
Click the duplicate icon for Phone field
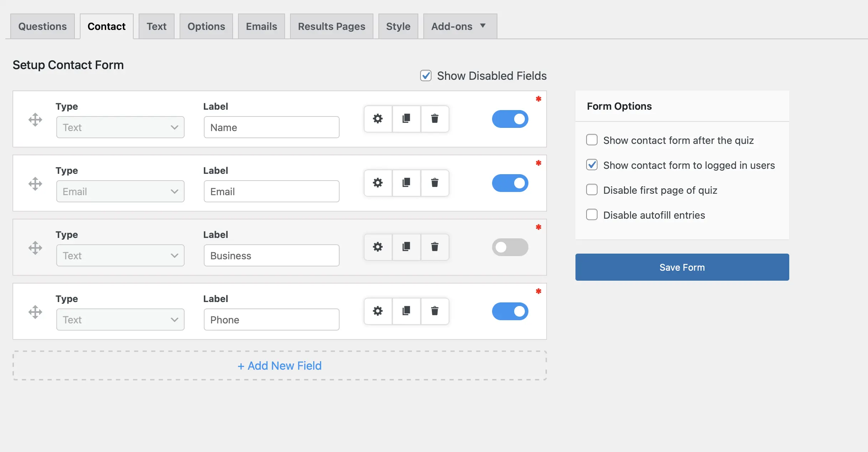point(406,311)
